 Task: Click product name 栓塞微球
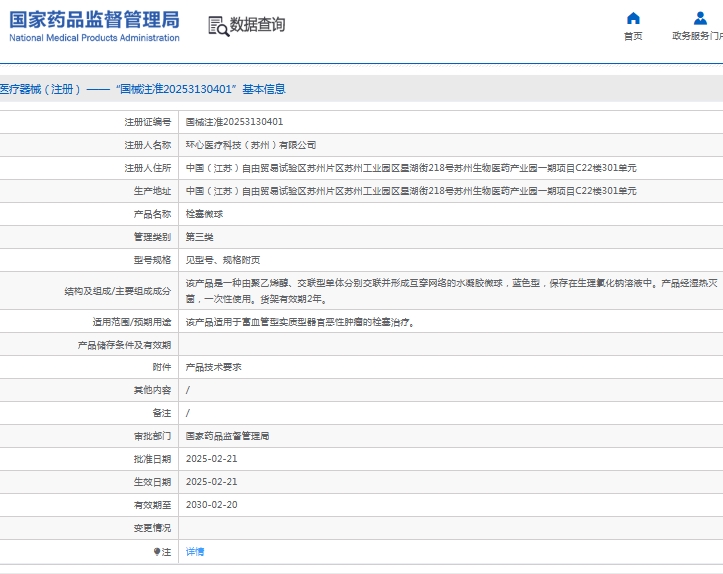point(204,214)
